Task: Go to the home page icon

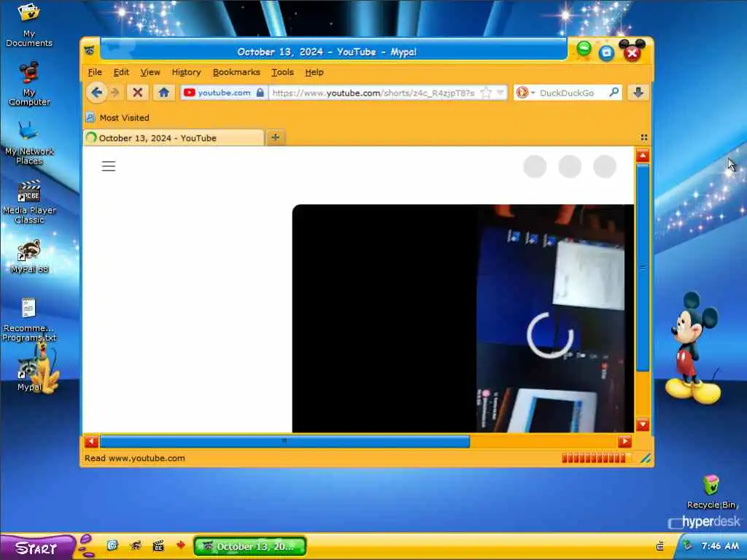Action: coord(164,93)
